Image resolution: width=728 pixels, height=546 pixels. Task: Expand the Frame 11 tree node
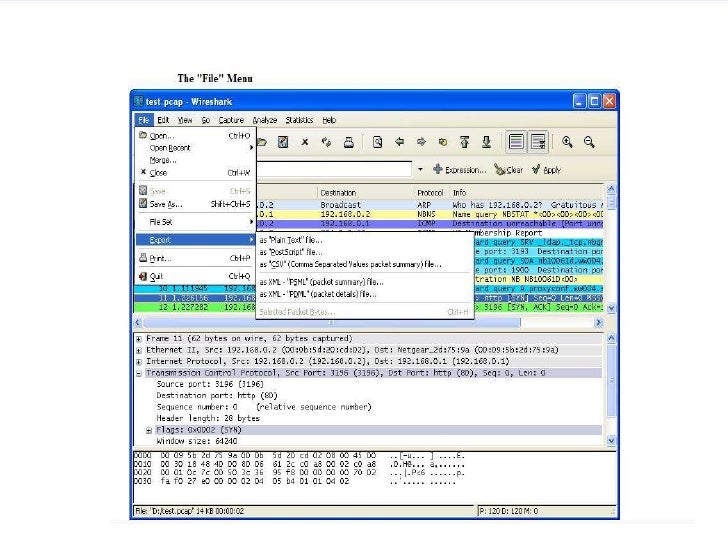[x=139, y=339]
